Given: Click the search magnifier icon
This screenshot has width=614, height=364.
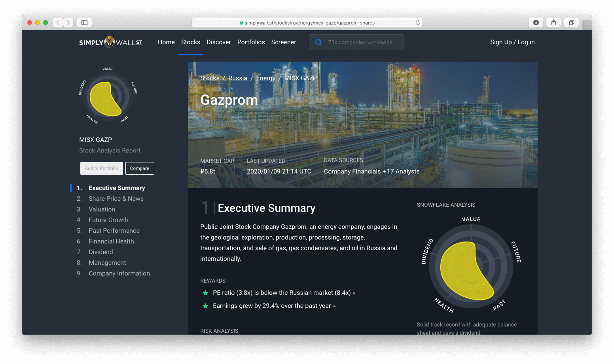Looking at the screenshot, I should [x=318, y=42].
